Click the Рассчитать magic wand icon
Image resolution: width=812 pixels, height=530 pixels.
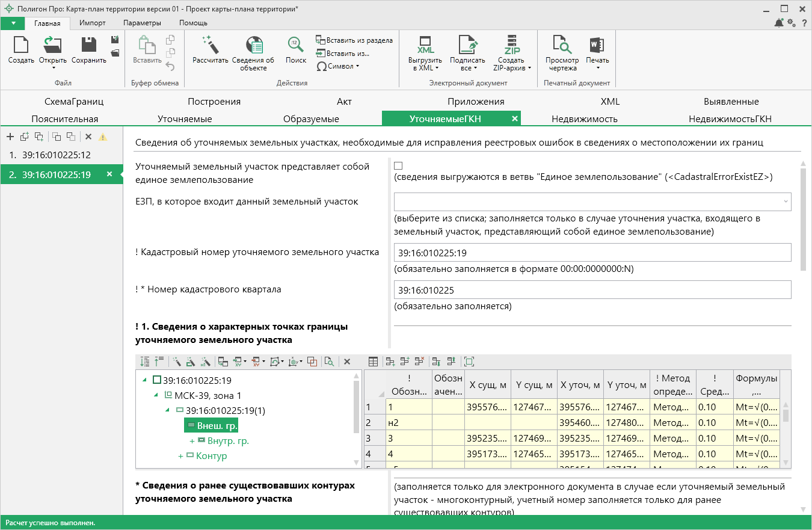pyautogui.click(x=210, y=45)
